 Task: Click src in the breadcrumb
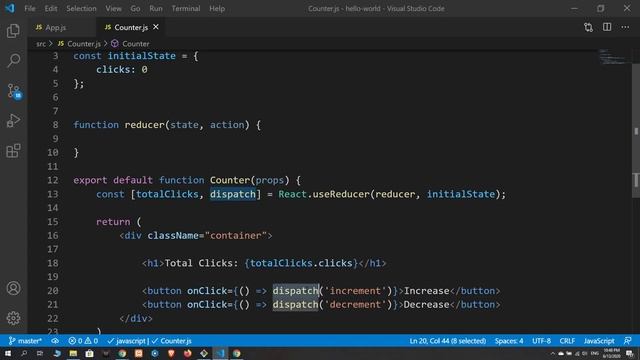click(x=41, y=44)
